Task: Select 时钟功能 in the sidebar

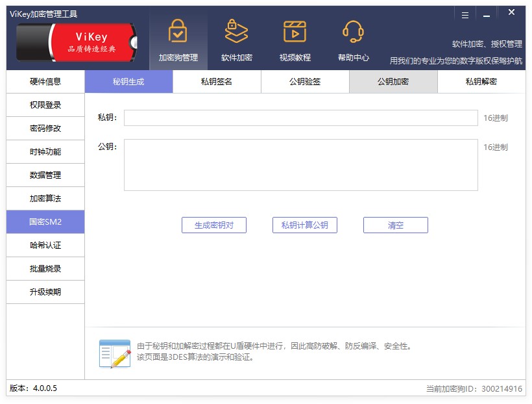Action: pos(45,152)
